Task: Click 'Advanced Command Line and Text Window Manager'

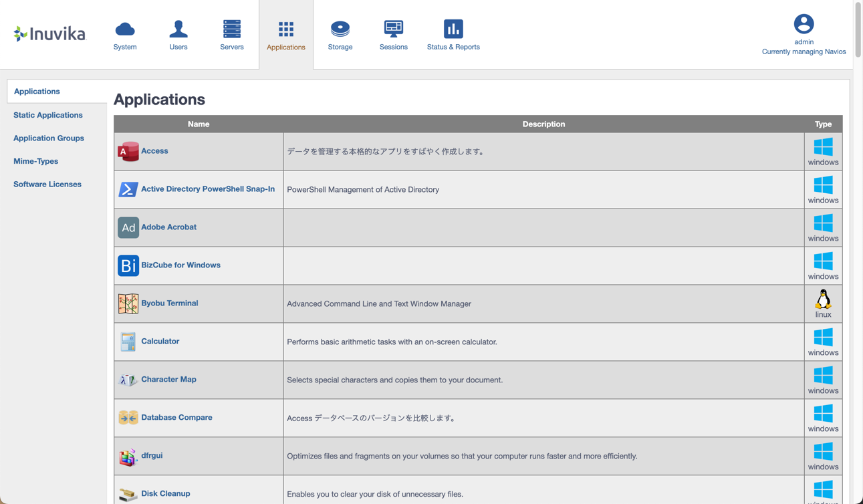Action: pos(379,304)
